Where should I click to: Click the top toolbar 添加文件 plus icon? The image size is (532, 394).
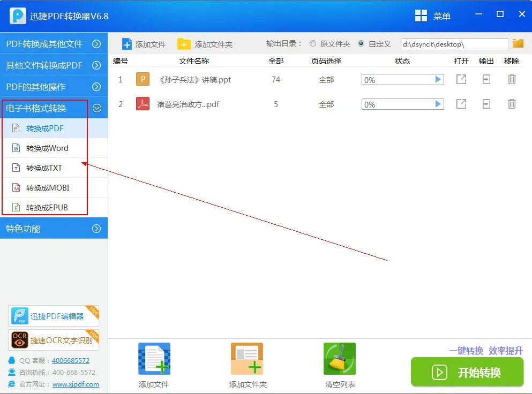coord(127,44)
